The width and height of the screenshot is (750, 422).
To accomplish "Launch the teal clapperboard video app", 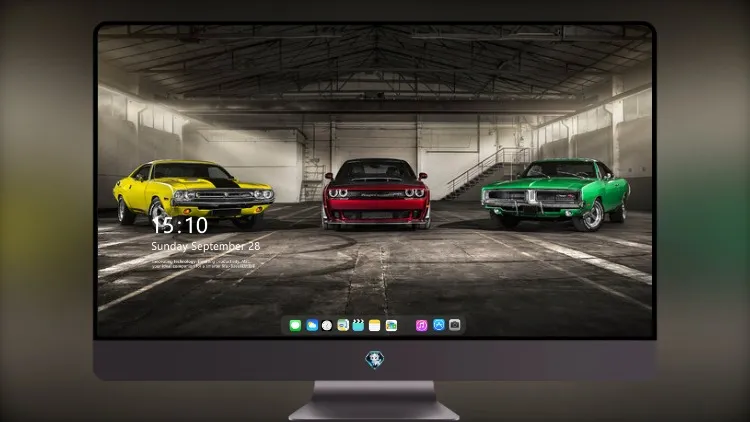I will (358, 325).
